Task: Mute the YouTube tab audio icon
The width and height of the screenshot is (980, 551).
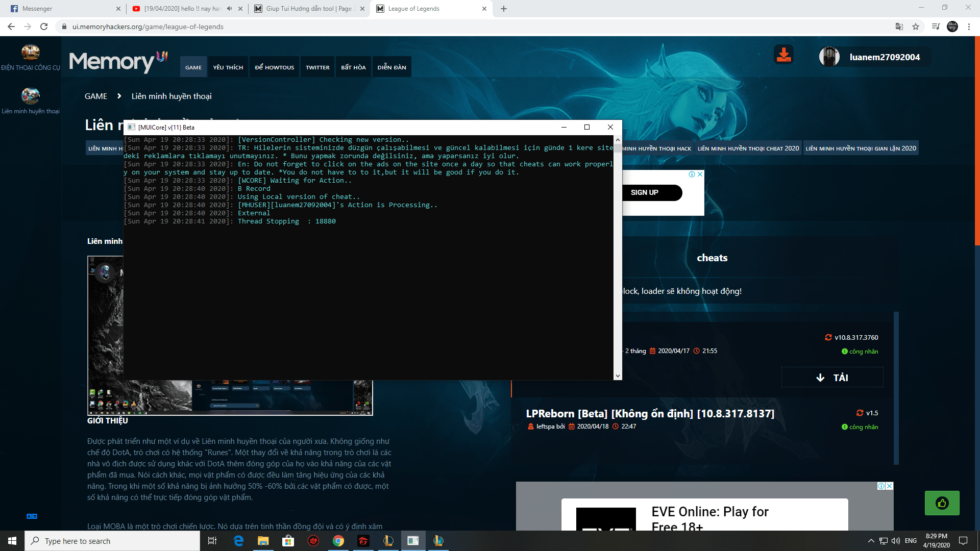Action: (230, 9)
